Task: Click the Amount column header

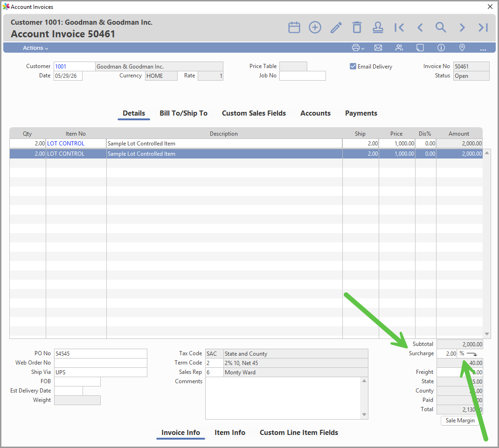Action: (459, 134)
